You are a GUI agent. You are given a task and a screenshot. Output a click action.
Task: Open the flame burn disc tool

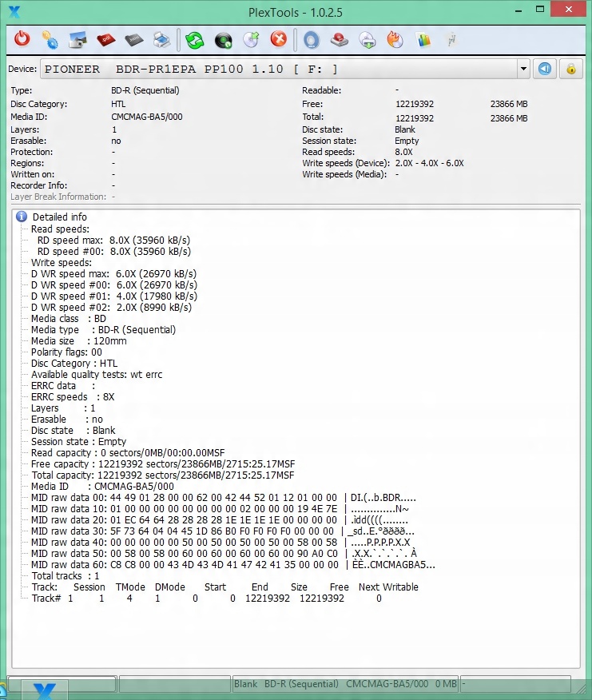tap(395, 39)
